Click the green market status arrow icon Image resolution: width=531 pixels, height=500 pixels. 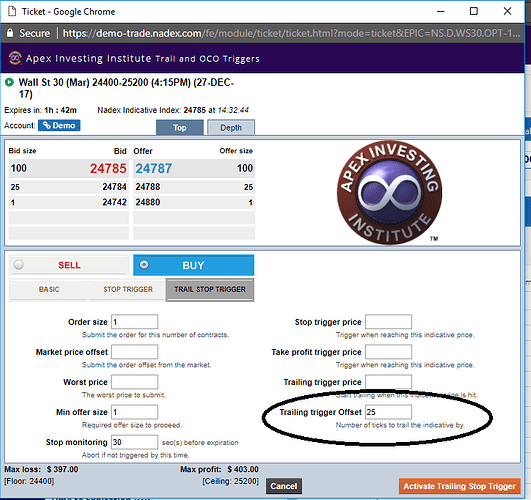click(9, 82)
